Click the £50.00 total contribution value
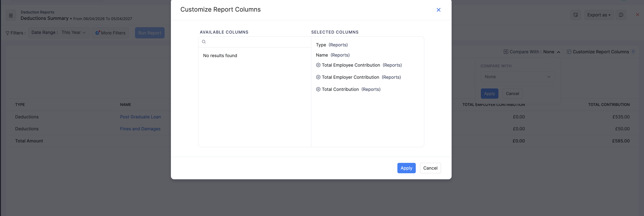644x216 pixels. tap(622, 129)
